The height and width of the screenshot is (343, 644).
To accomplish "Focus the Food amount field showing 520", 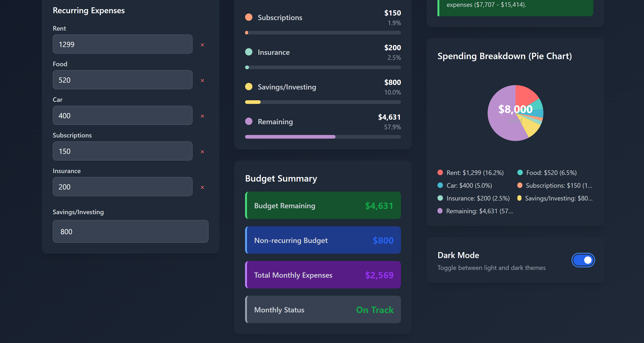I will coord(123,80).
